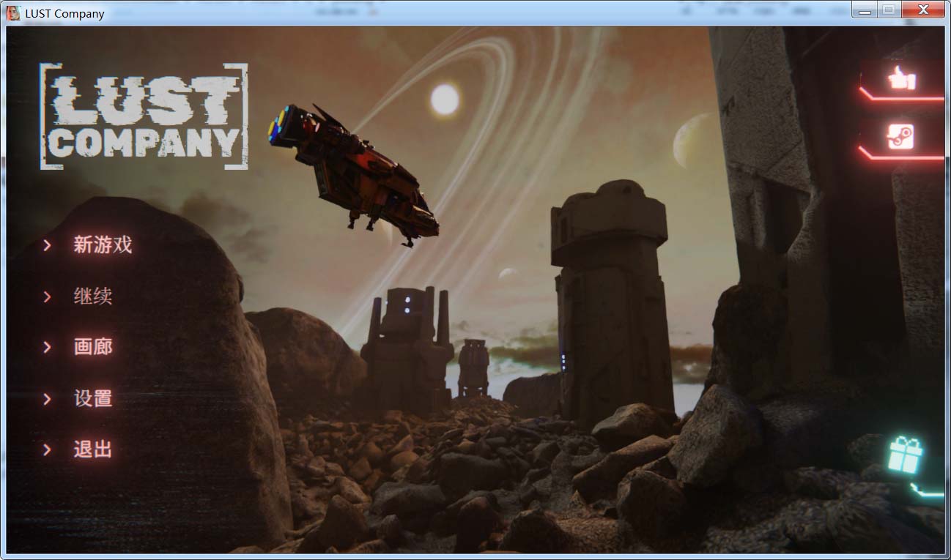The height and width of the screenshot is (560, 951).
Task: Click the LUST Company title bar app icon
Action: [x=13, y=12]
